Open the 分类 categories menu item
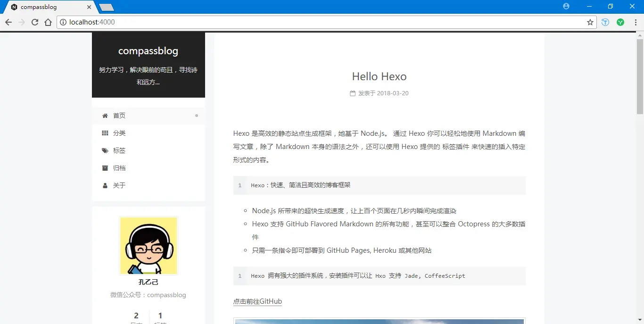This screenshot has width=644, height=324. (149, 133)
